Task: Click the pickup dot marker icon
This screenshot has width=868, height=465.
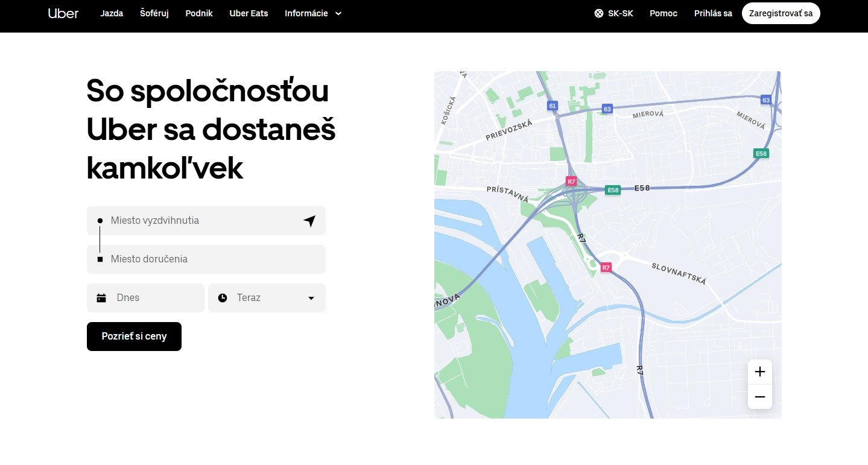Action: coord(100,221)
